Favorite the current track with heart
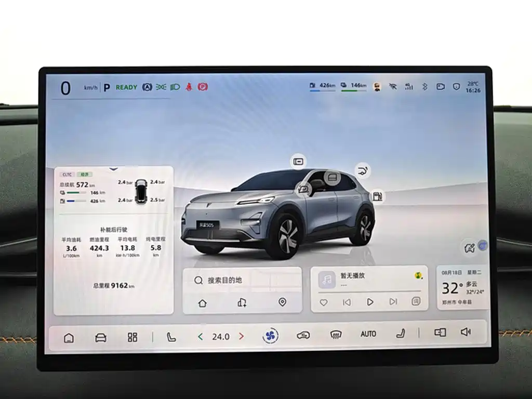This screenshot has height=399, width=532. [324, 302]
